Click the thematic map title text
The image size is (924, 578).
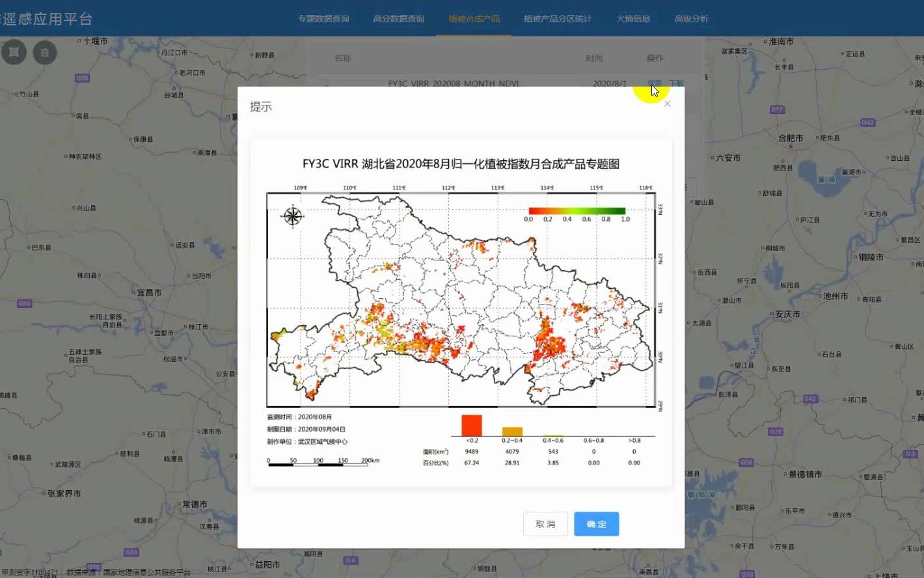(x=461, y=164)
